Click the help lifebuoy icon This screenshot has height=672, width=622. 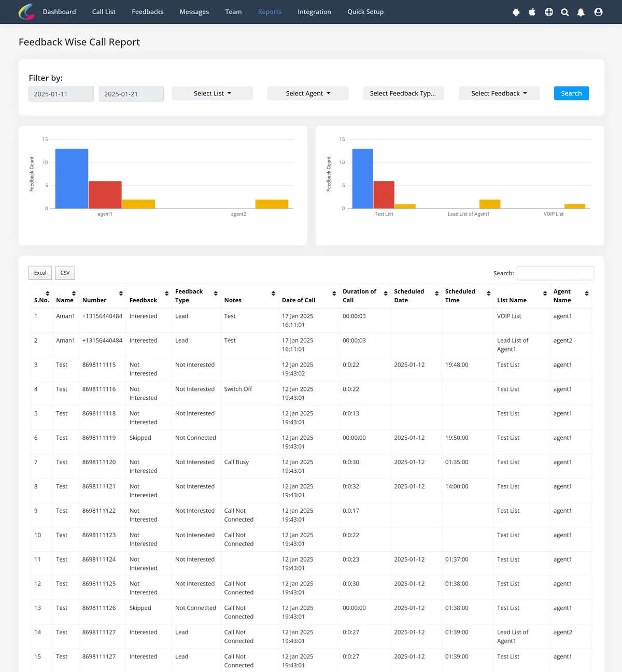point(549,12)
